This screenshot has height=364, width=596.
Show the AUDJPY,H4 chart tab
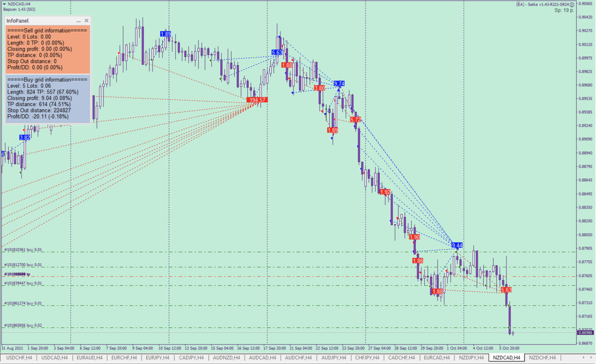click(x=334, y=358)
